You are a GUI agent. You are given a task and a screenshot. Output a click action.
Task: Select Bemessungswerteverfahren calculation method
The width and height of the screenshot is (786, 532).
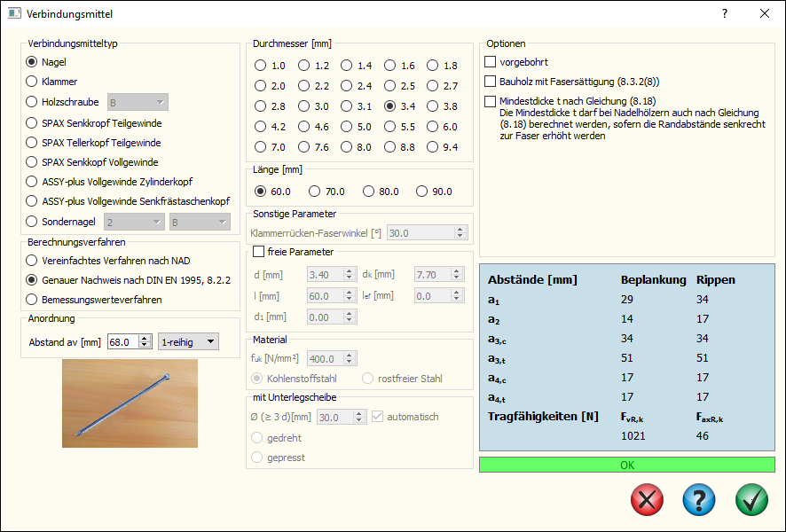33,300
